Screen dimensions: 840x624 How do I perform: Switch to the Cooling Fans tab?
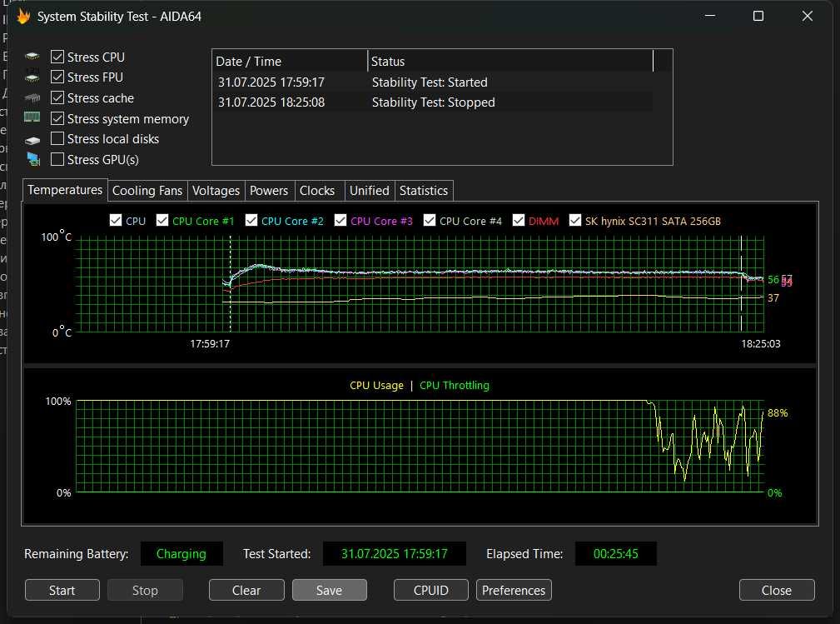pyautogui.click(x=147, y=191)
